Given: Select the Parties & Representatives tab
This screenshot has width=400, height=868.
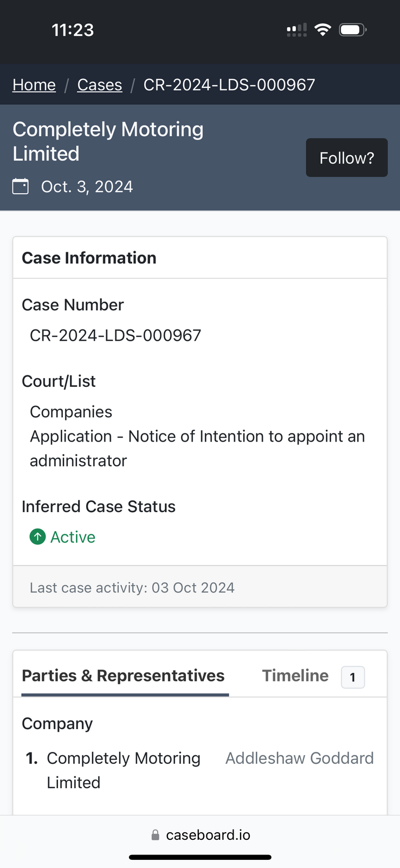Looking at the screenshot, I should pyautogui.click(x=123, y=675).
